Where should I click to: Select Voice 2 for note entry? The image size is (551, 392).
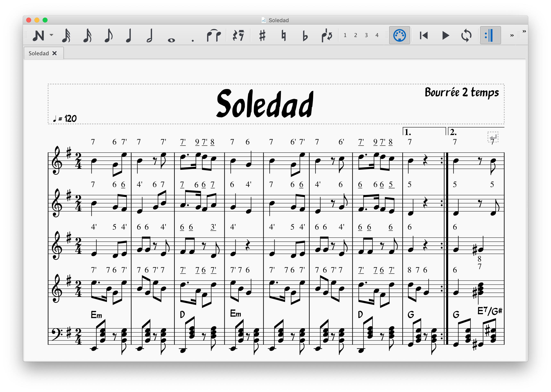(x=356, y=35)
